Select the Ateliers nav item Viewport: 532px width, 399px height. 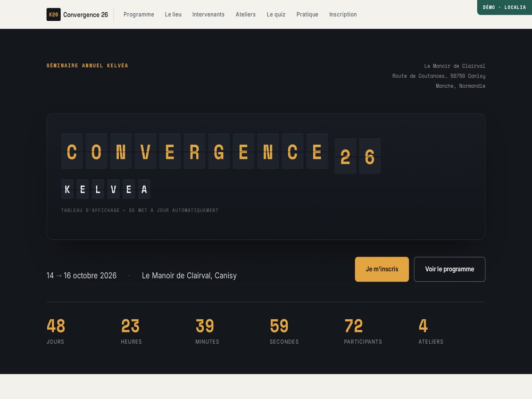[x=246, y=14]
